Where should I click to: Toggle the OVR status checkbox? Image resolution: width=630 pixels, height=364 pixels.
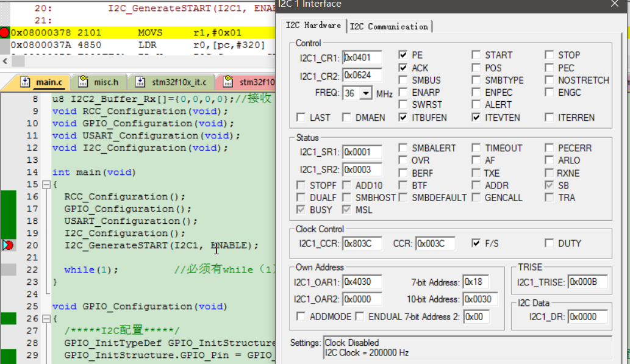point(403,160)
